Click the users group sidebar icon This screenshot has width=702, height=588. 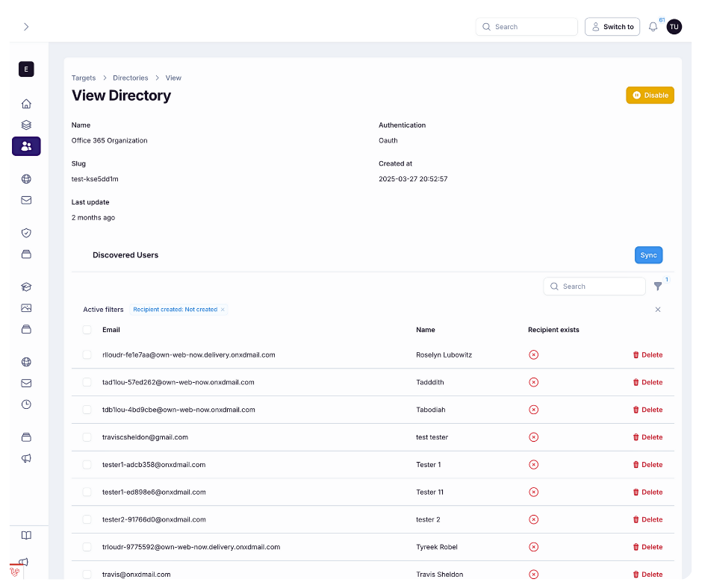click(x=26, y=146)
